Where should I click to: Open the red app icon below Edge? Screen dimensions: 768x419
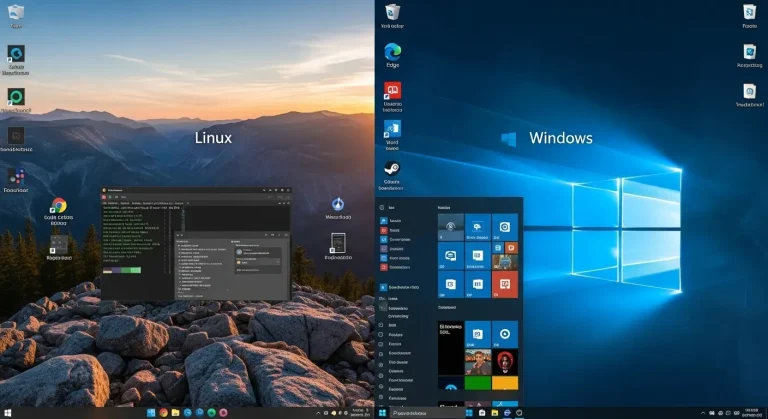(x=392, y=91)
